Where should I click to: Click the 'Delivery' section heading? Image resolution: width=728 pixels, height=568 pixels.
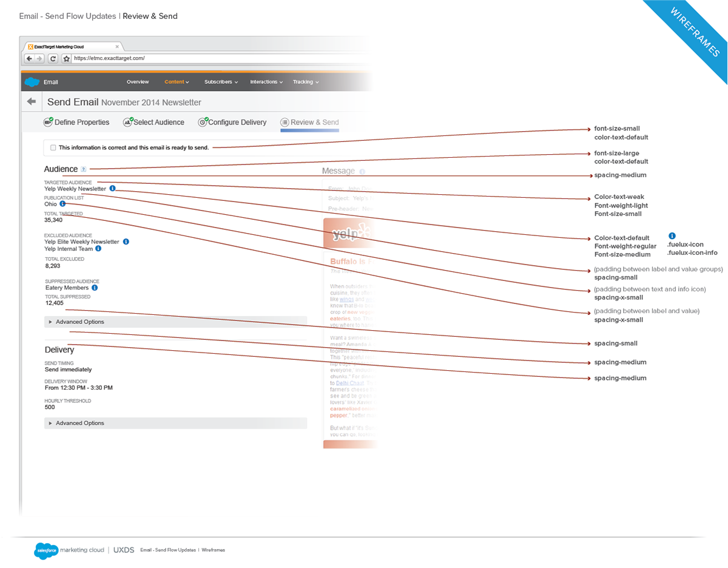pyautogui.click(x=59, y=350)
